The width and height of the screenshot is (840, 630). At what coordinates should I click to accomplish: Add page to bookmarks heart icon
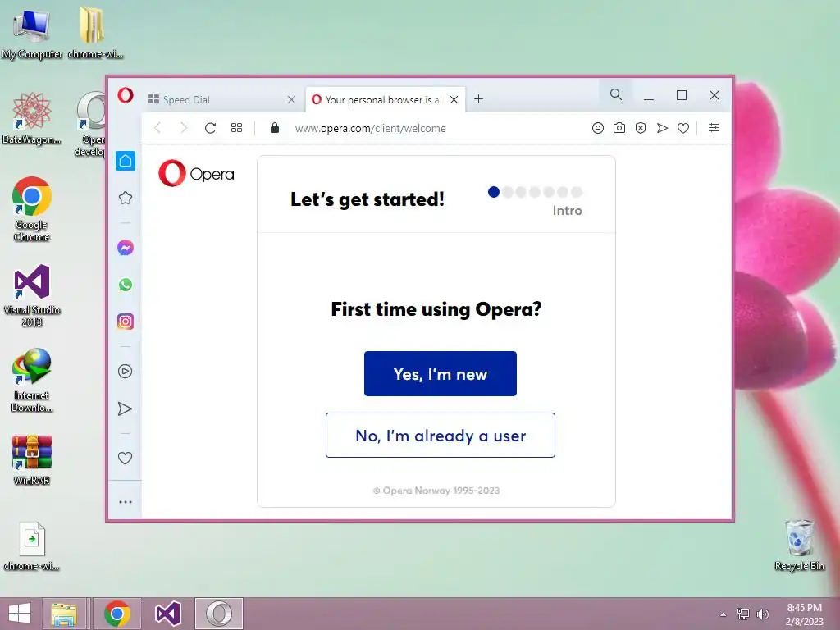[x=683, y=128]
